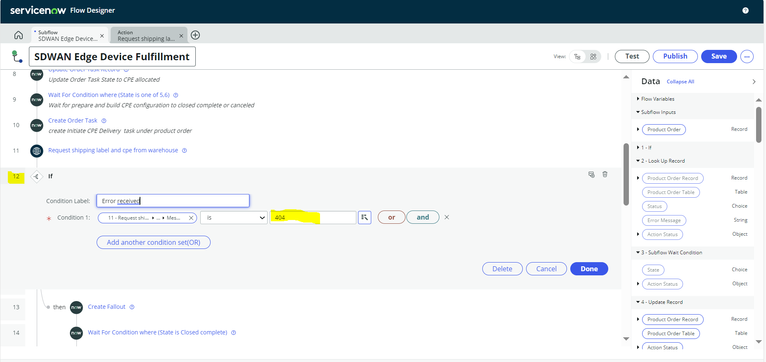
Task: Open Wait For Condition (State is Closed complete) step
Action: pos(157,332)
